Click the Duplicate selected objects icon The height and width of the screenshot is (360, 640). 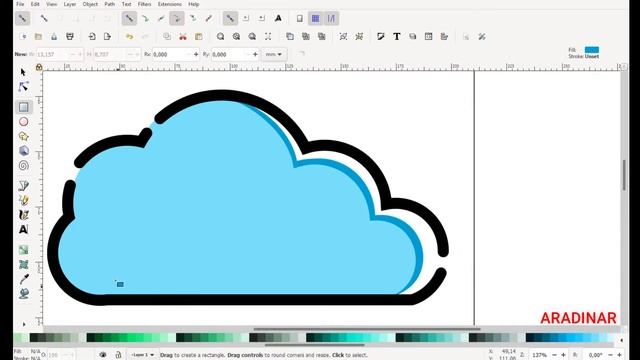[290, 37]
